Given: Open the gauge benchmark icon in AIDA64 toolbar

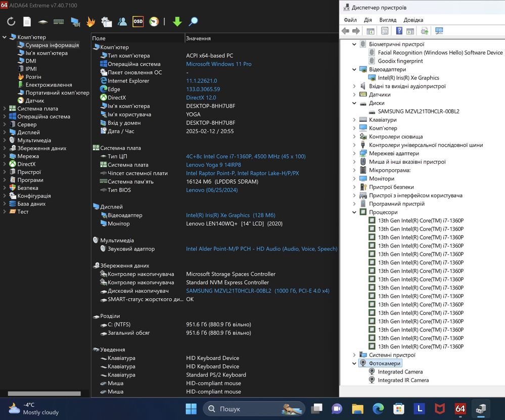Looking at the screenshot, I should point(154,22).
